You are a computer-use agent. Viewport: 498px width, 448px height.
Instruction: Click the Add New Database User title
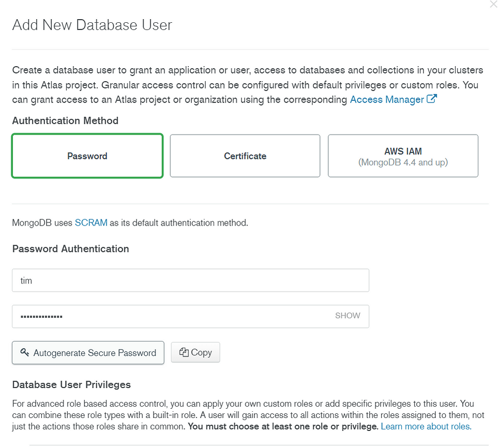[92, 25]
